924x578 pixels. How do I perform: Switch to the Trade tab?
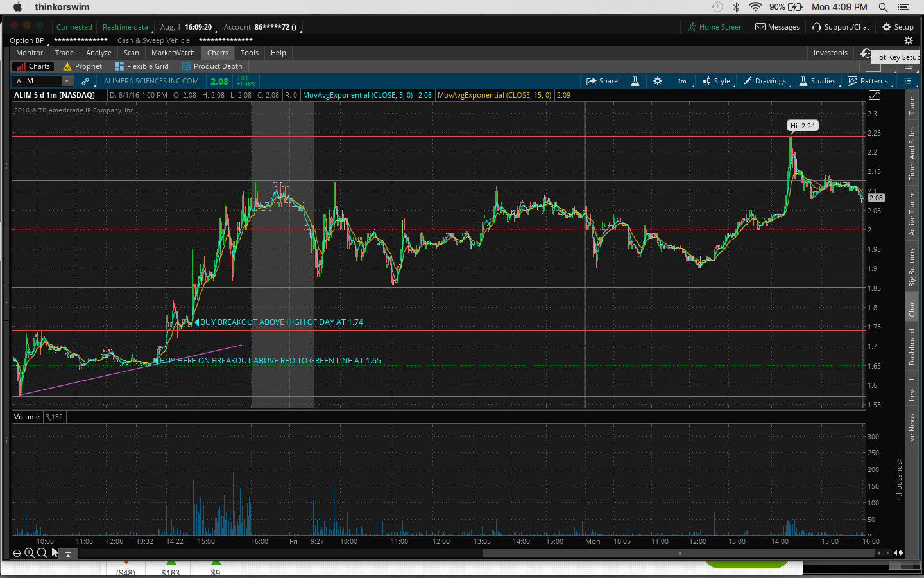pyautogui.click(x=64, y=53)
